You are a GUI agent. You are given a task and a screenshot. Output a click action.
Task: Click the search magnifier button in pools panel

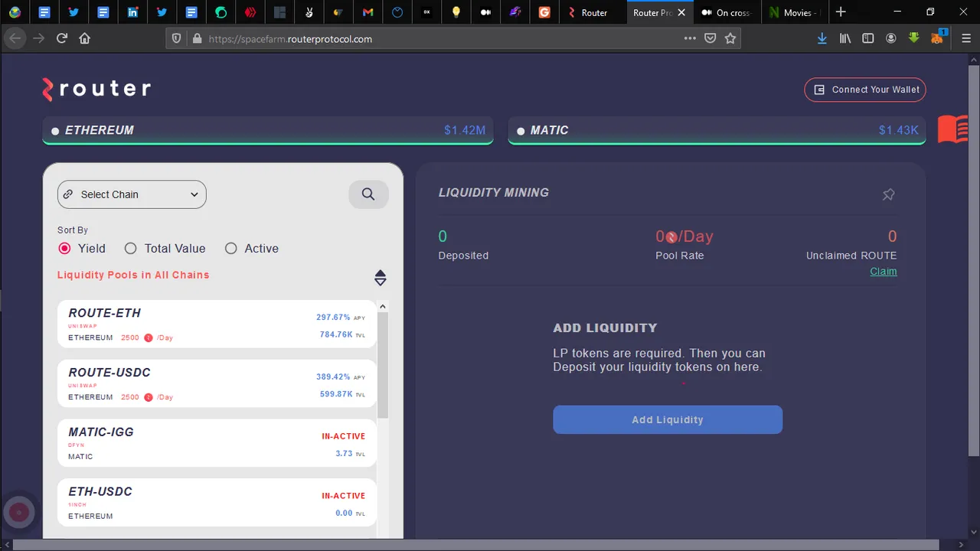368,194
